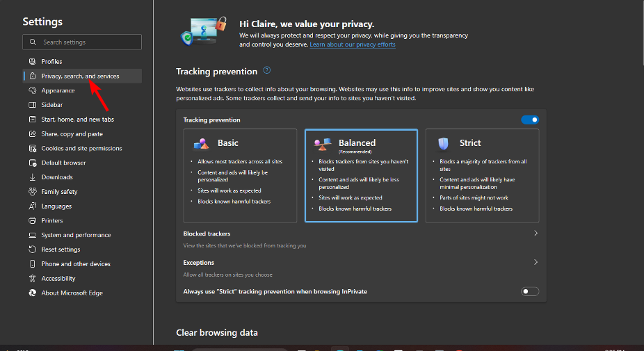Click the Appearance icon in sidebar

[32, 90]
